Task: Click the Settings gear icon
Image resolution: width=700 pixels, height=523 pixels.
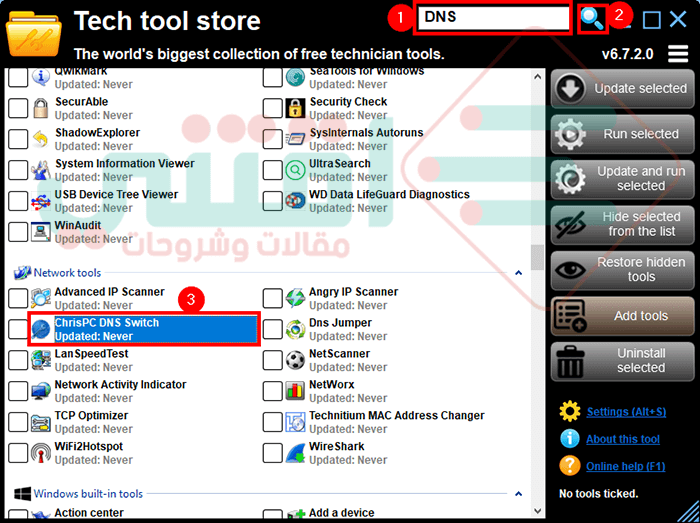Action: 570,412
